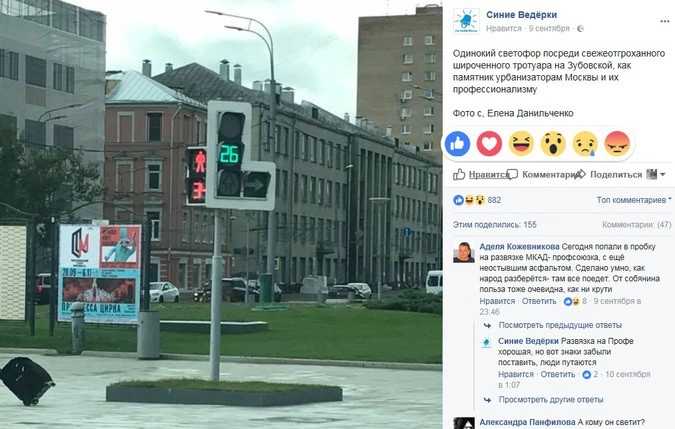
Task: Open the Этим поделились: 155 shares list
Action: click(x=495, y=225)
